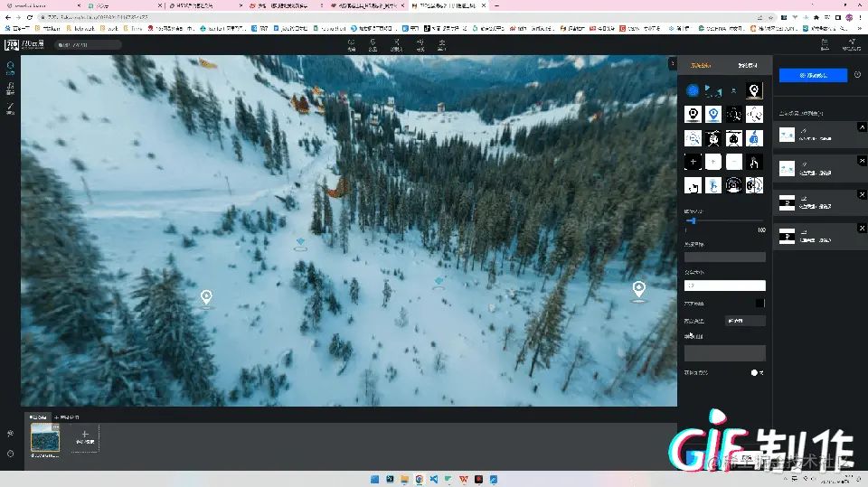Select the snowy scene thumbnail in the bottom strip
Image resolution: width=868 pixels, height=487 pixels.
(45, 437)
